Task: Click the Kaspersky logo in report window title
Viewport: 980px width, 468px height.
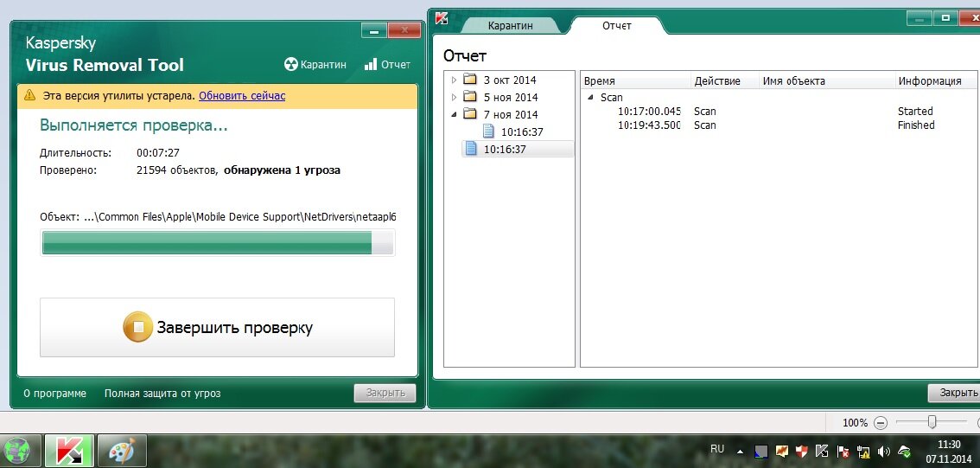Action: click(x=442, y=17)
